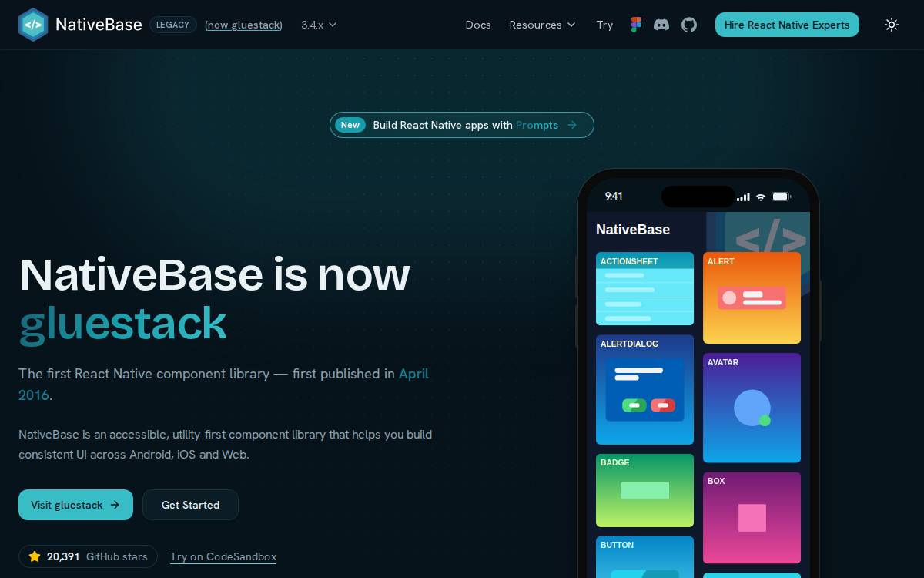
Task: Select the AVATAR card on phone
Action: (x=752, y=408)
